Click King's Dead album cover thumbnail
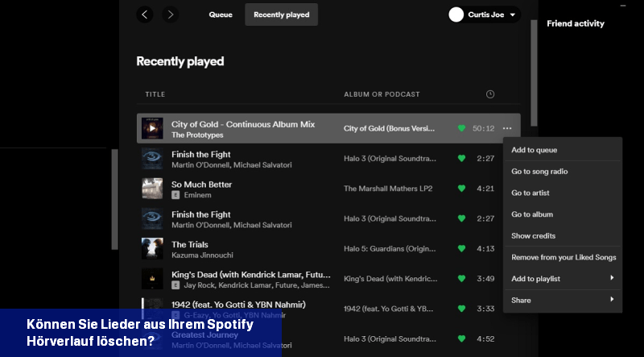 click(x=152, y=279)
